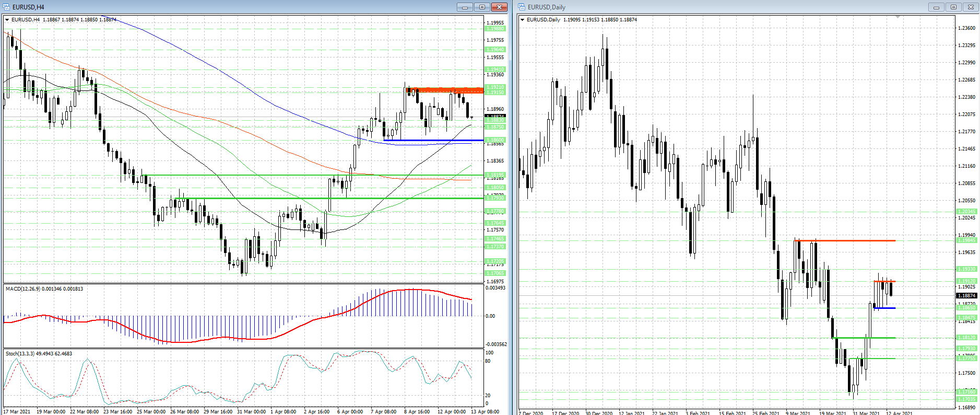Screen dimensions: 980x415
Task: Maximize the EURUSD,H4 chart window
Action: (x=482, y=7)
